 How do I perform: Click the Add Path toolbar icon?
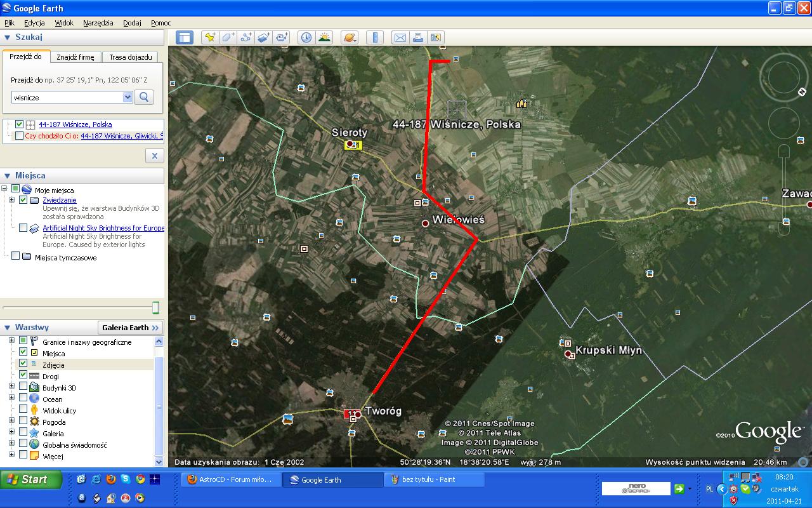(x=246, y=37)
